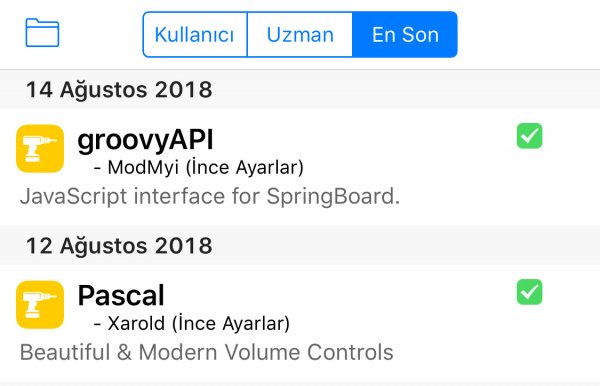This screenshot has width=600, height=386.
Task: Open the groovyAPI package title
Action: pos(145,140)
